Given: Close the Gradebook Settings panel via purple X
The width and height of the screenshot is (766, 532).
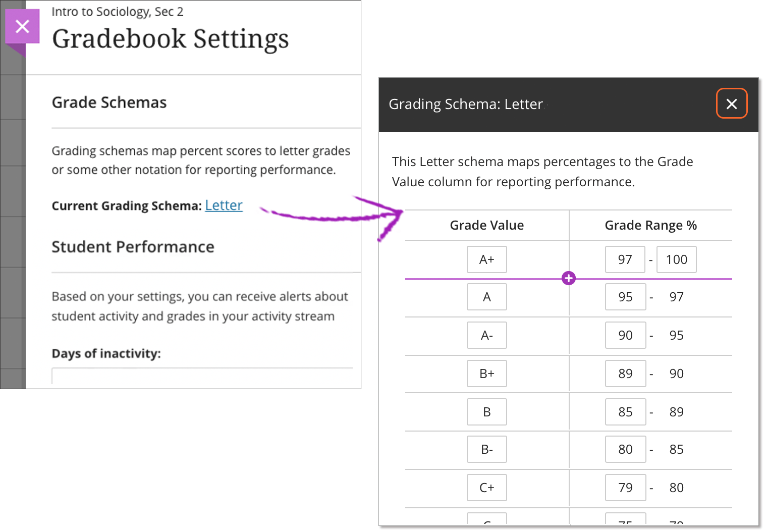Looking at the screenshot, I should [22, 26].
